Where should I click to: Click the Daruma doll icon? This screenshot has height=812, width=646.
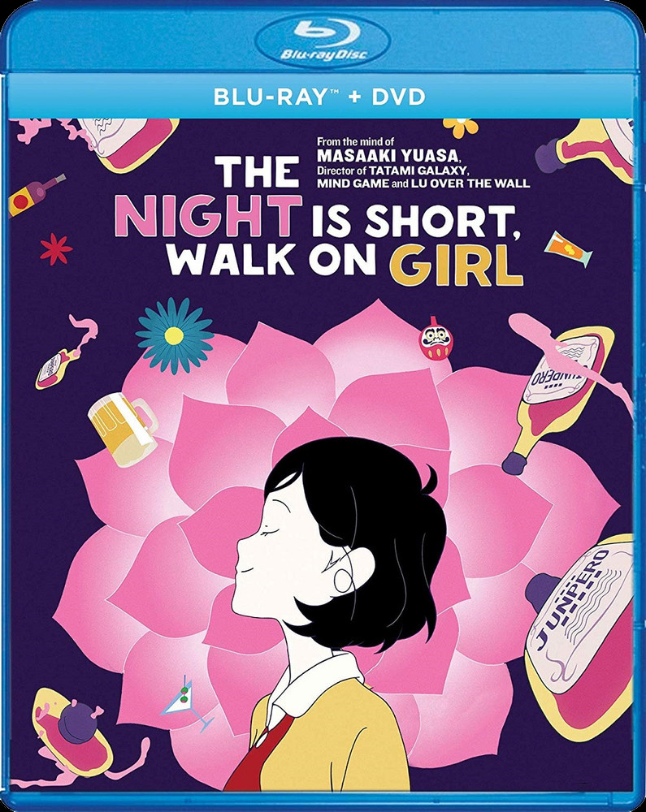[436, 339]
